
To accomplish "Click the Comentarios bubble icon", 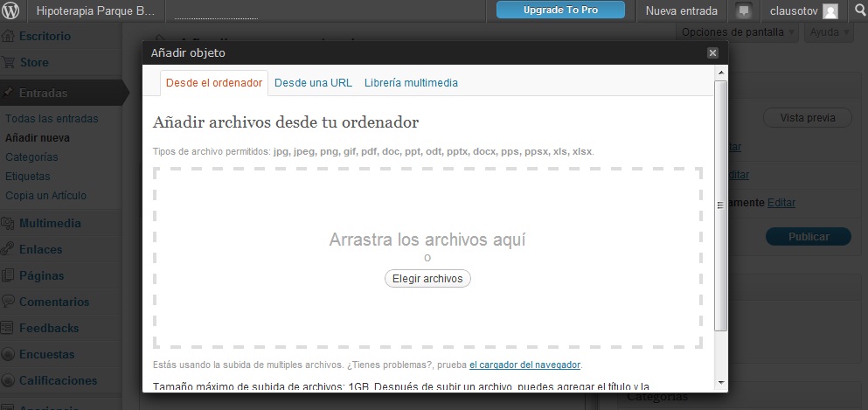I will click(x=9, y=302).
